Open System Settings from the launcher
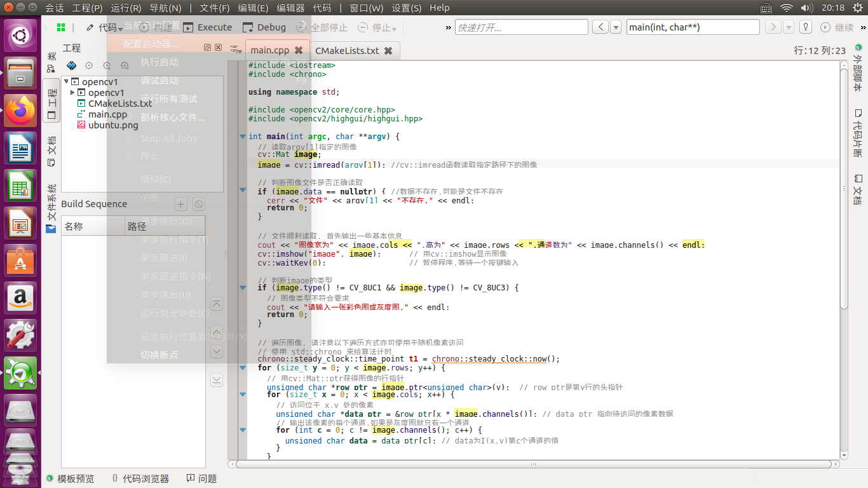868x488 pixels. (x=20, y=335)
